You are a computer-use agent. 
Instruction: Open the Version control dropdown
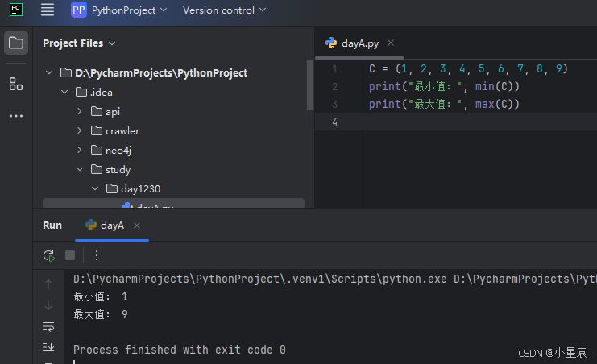click(x=224, y=10)
